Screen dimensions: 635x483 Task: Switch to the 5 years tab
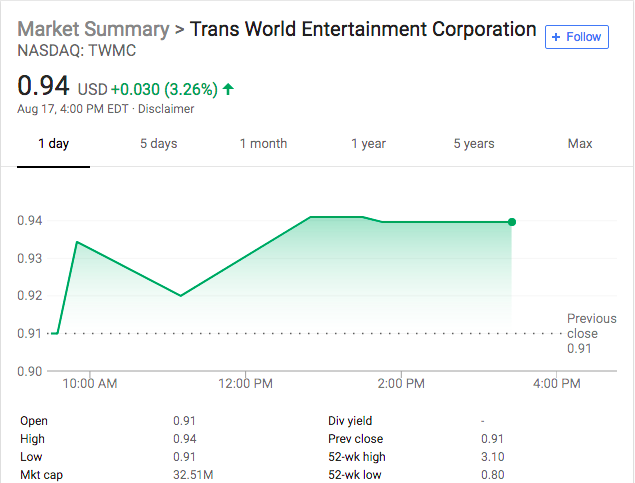pyautogui.click(x=474, y=144)
